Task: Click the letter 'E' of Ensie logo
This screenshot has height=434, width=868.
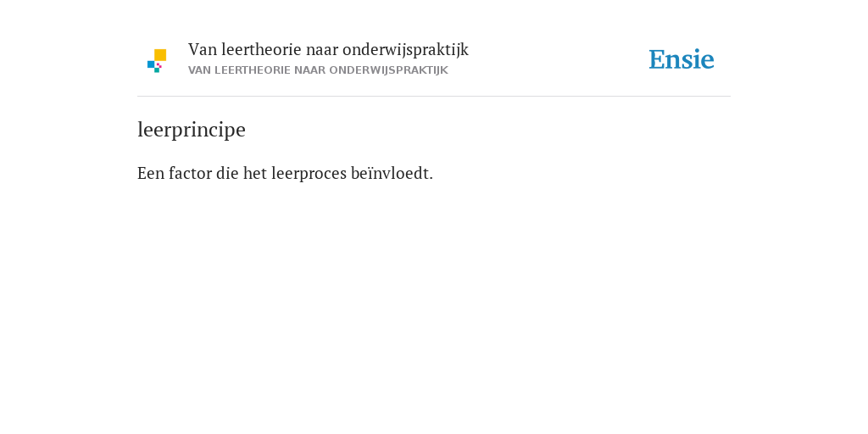Action: tap(657, 59)
